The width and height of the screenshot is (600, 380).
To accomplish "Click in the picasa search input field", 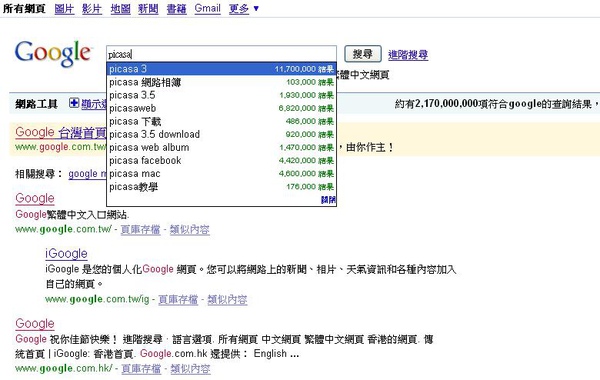I will pyautogui.click(x=221, y=54).
